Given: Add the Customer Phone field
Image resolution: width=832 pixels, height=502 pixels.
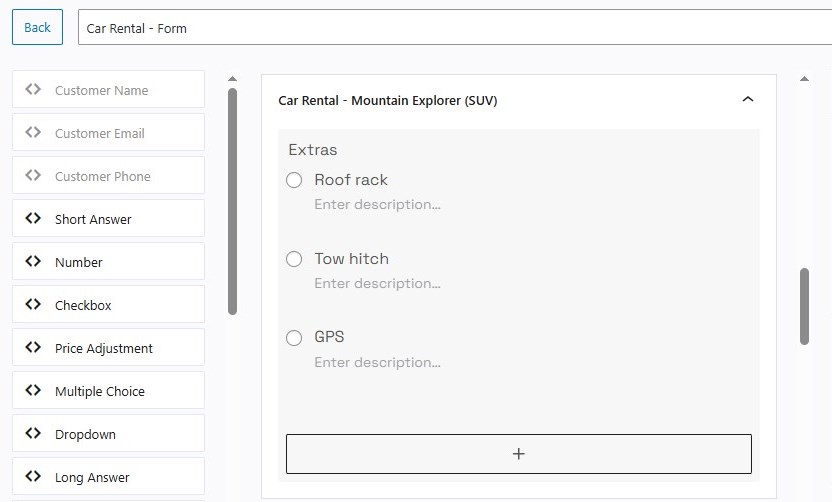Looking at the screenshot, I should click(108, 175).
